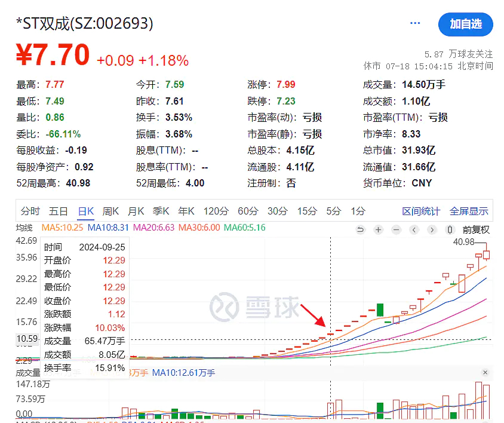Click the MA20:6.63 indicator label
Image resolution: width=504 pixels, height=423 pixels.
[153, 228]
